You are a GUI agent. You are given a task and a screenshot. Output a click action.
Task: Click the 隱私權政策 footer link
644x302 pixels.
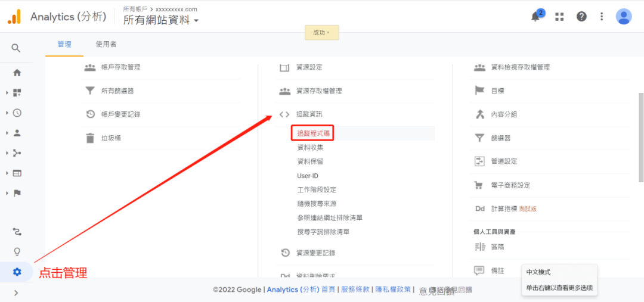click(x=393, y=289)
